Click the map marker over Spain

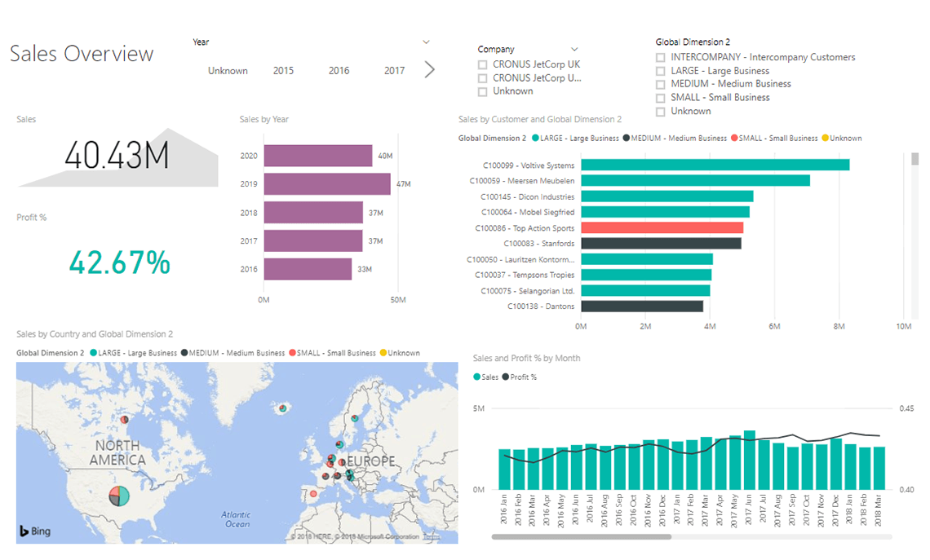[313, 494]
